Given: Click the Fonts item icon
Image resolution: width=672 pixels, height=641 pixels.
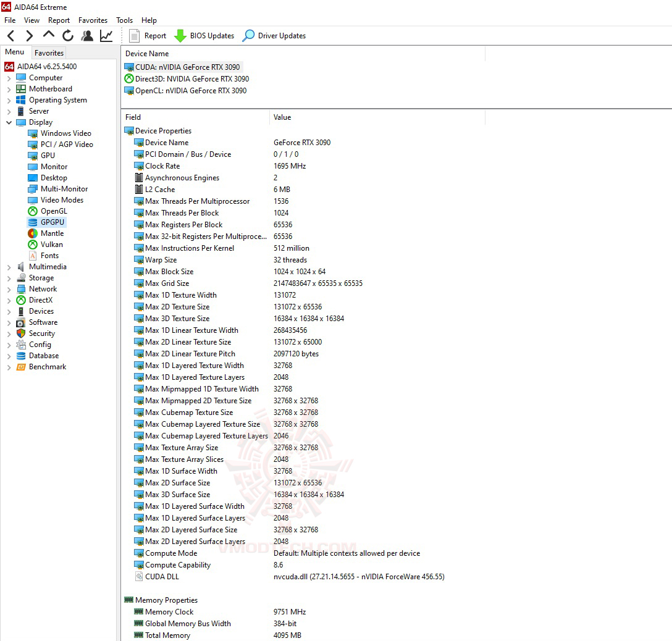Looking at the screenshot, I should (33, 256).
